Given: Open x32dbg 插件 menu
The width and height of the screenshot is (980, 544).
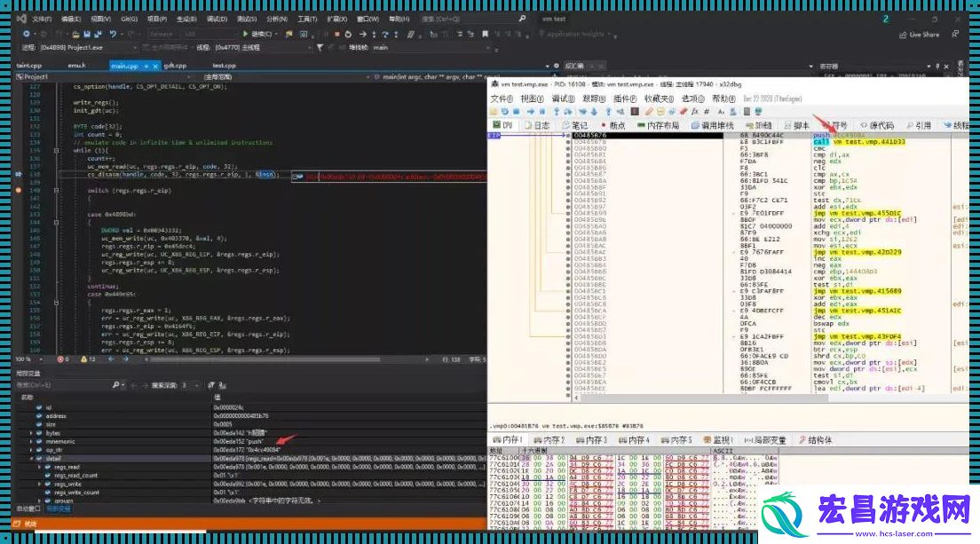Looking at the screenshot, I should click(624, 99).
